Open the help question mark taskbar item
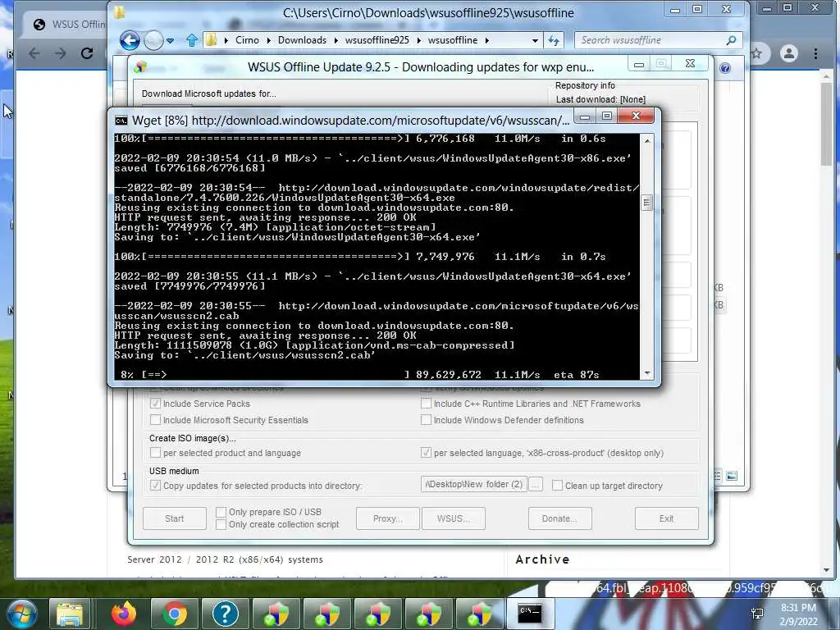 [225, 614]
